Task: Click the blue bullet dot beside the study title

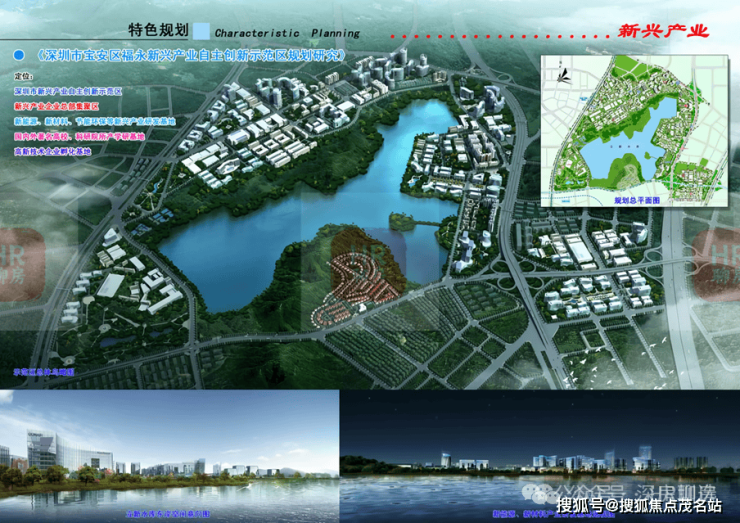Action: tap(19, 55)
